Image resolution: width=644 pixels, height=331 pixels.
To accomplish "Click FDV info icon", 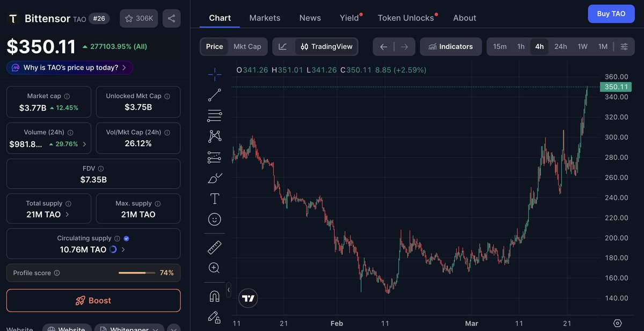I will point(101,169).
